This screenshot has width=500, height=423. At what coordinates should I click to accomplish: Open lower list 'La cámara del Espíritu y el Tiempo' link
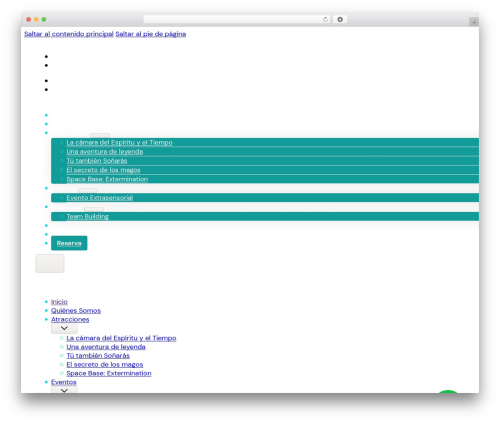tap(121, 338)
